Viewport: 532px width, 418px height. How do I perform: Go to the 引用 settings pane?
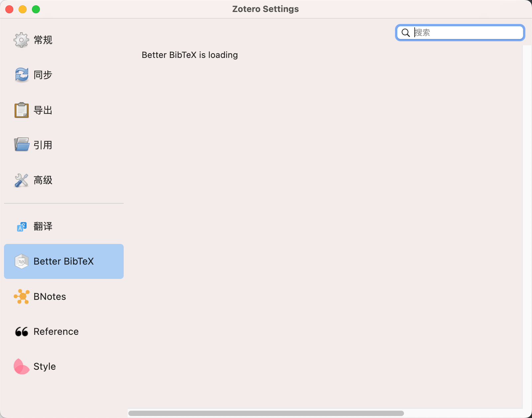64,145
